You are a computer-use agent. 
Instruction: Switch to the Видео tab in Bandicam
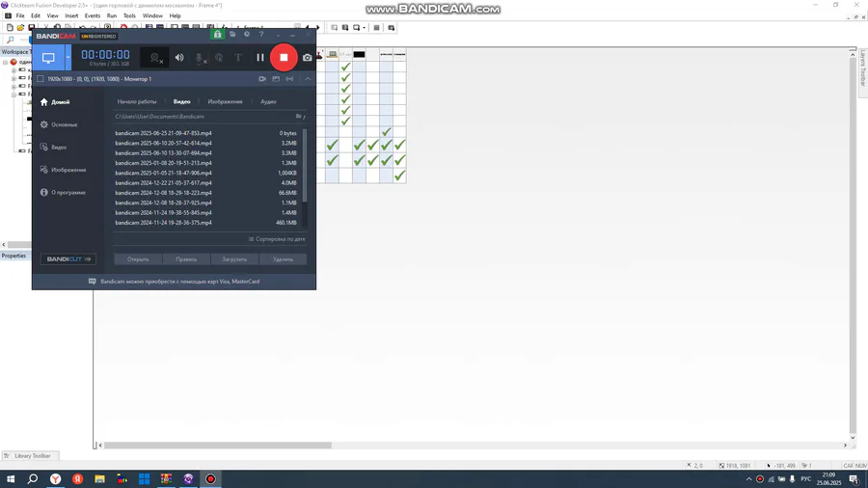tap(181, 102)
